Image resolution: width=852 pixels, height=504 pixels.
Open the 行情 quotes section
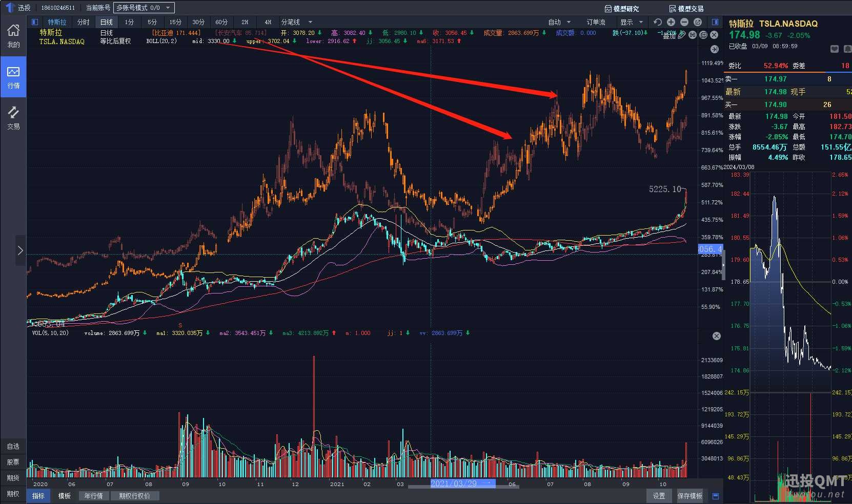(x=13, y=77)
